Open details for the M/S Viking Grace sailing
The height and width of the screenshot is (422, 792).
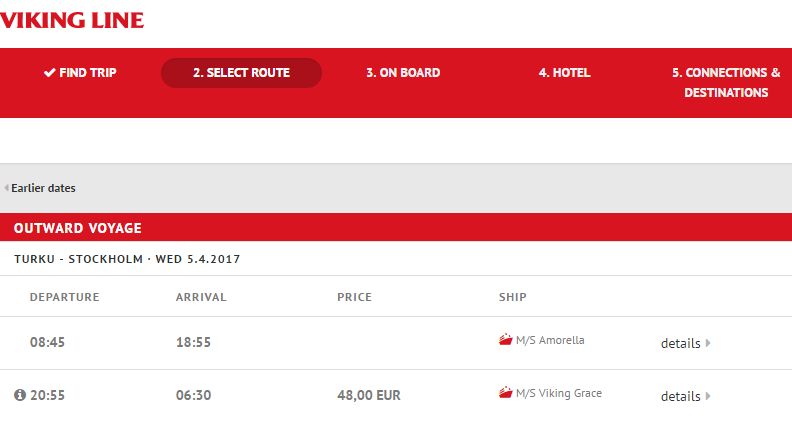coord(680,396)
